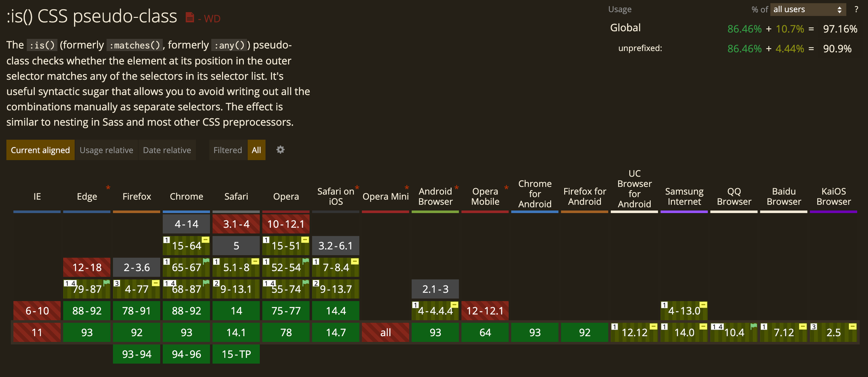Click the Samsung Internet column header
Screen dimensions: 868x377
click(x=684, y=197)
